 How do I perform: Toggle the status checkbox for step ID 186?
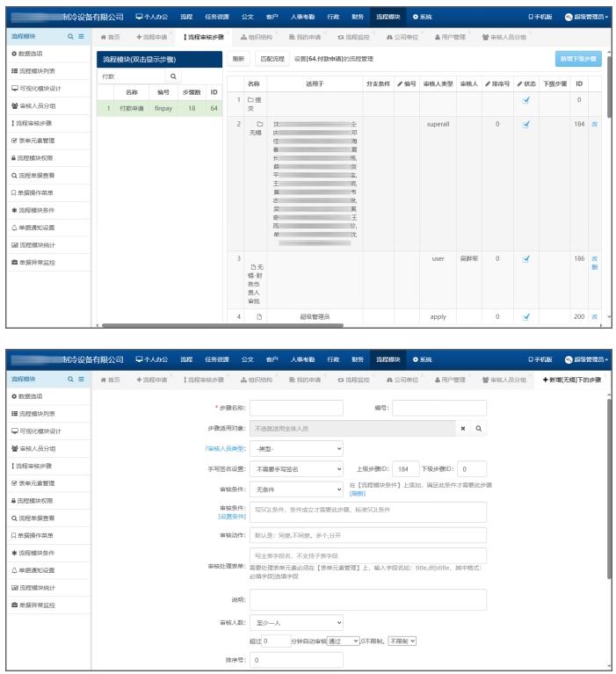tap(526, 258)
